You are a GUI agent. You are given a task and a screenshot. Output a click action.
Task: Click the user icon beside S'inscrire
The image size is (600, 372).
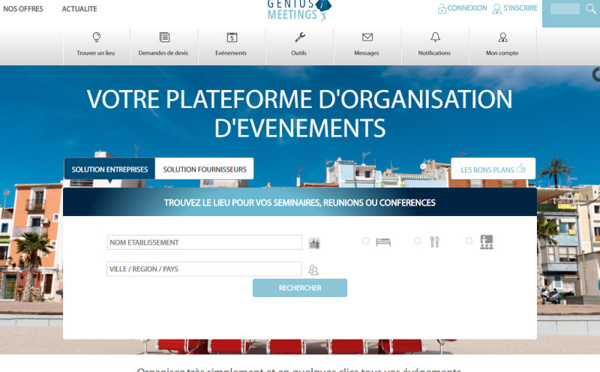(x=497, y=9)
